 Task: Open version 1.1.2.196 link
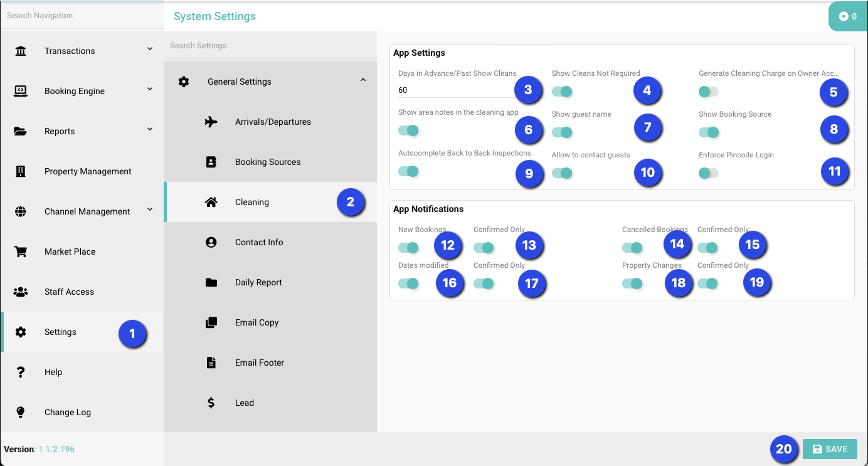56,449
